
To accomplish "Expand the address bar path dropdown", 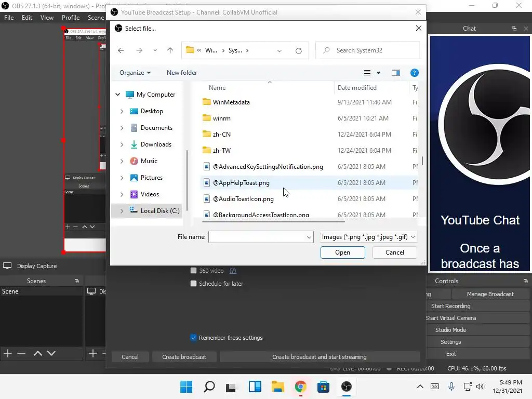I will click(x=279, y=50).
